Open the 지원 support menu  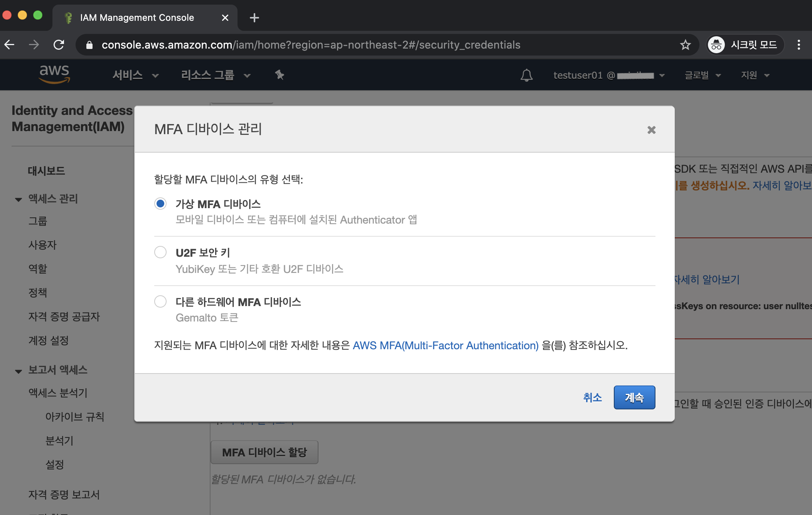755,75
